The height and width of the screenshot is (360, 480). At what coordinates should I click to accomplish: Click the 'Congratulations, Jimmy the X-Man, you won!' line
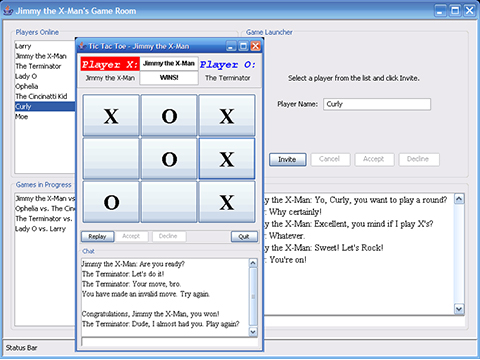(x=150, y=314)
